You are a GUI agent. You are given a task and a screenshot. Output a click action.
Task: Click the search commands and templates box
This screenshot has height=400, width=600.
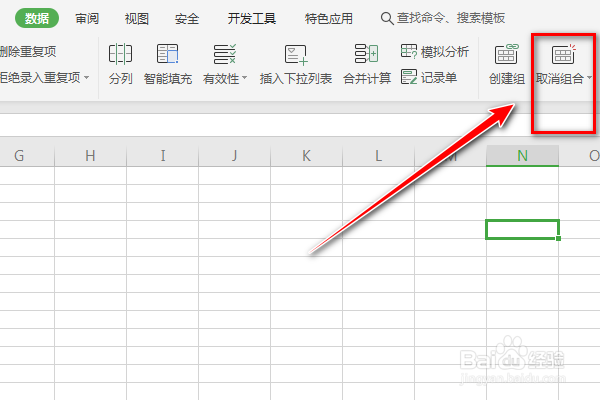click(x=443, y=18)
